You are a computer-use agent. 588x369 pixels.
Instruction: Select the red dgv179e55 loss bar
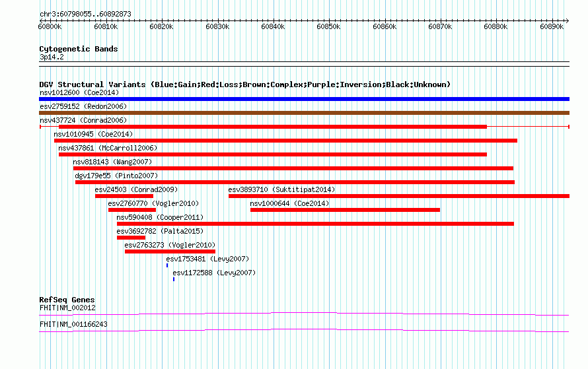[295, 182]
